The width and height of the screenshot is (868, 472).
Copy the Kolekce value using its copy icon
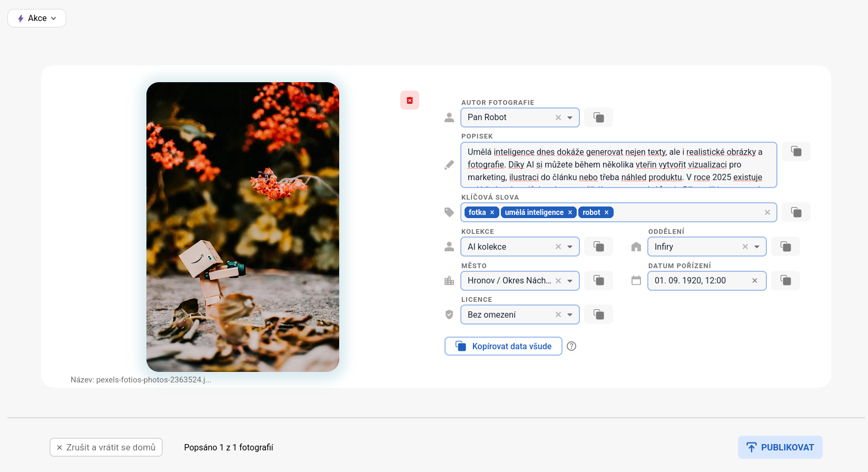click(598, 247)
